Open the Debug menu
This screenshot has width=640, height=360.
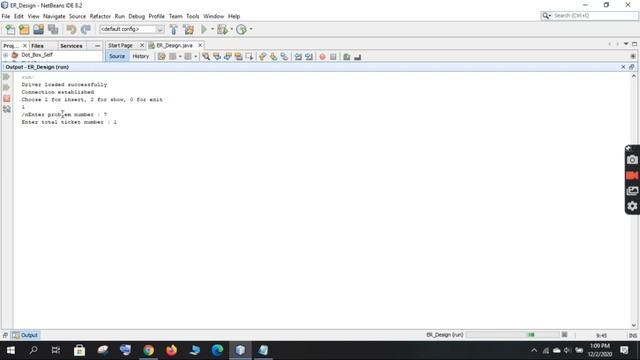136,16
